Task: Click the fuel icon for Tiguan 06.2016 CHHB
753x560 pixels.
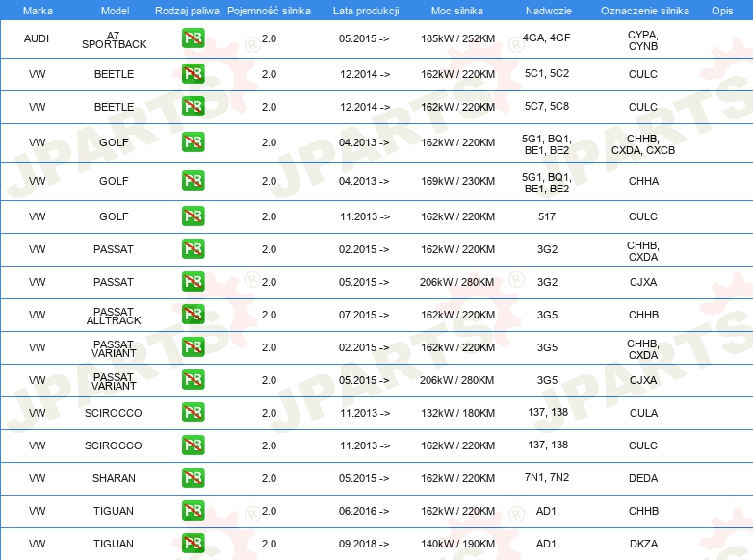Action: pyautogui.click(x=193, y=511)
